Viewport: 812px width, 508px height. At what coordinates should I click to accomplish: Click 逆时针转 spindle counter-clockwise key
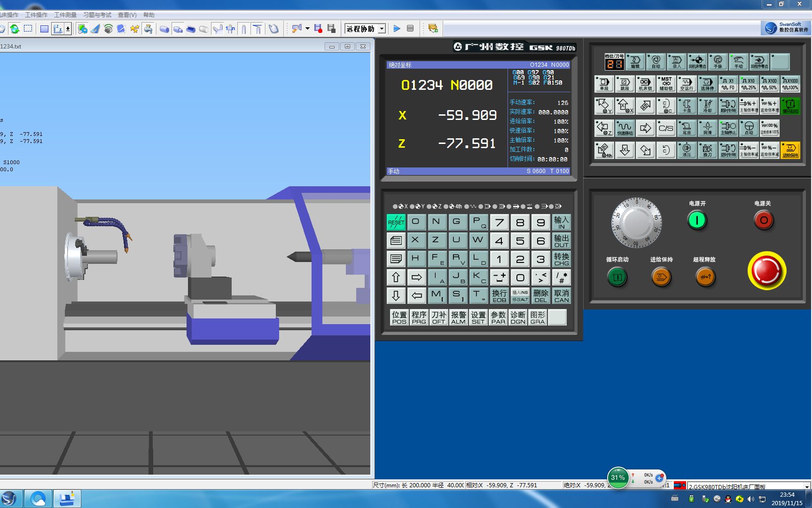tap(728, 150)
